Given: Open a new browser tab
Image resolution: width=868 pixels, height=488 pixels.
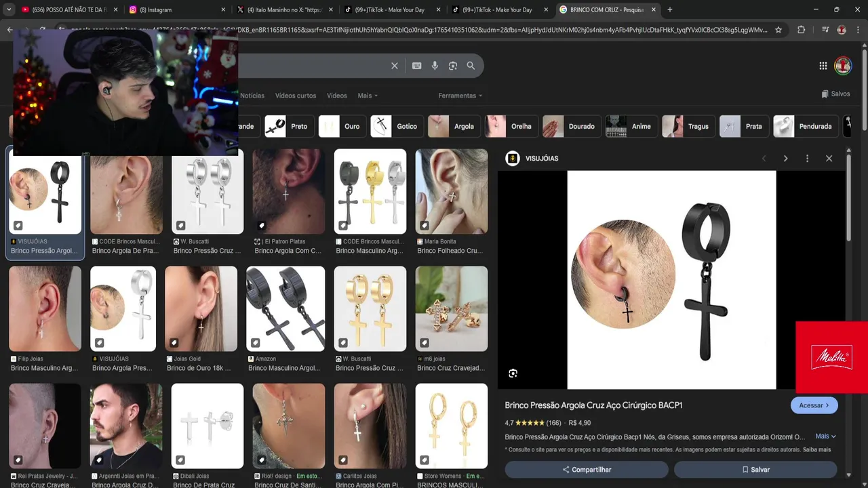Looking at the screenshot, I should pyautogui.click(x=669, y=9).
